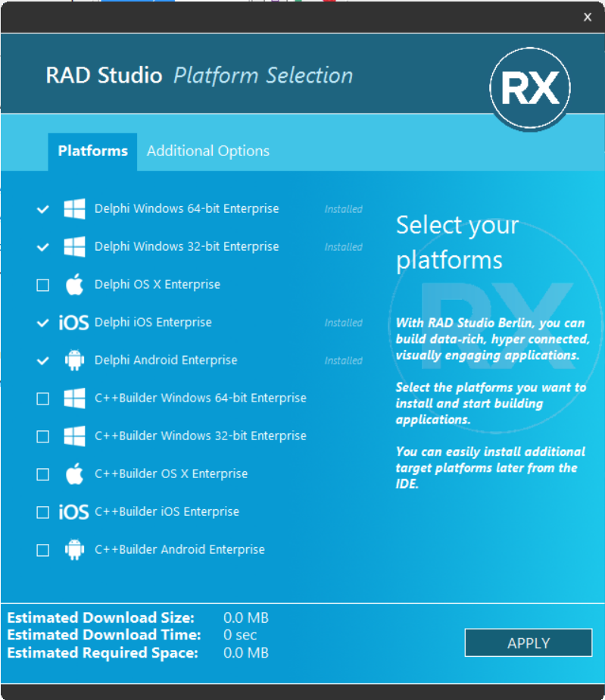Uncheck Delphi Windows 32-bit Enterprise checkmark

[43, 247]
